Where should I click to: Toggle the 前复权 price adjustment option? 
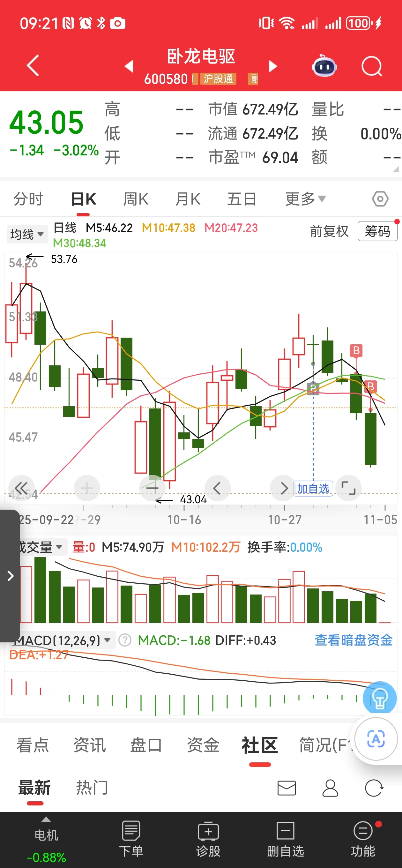(329, 231)
